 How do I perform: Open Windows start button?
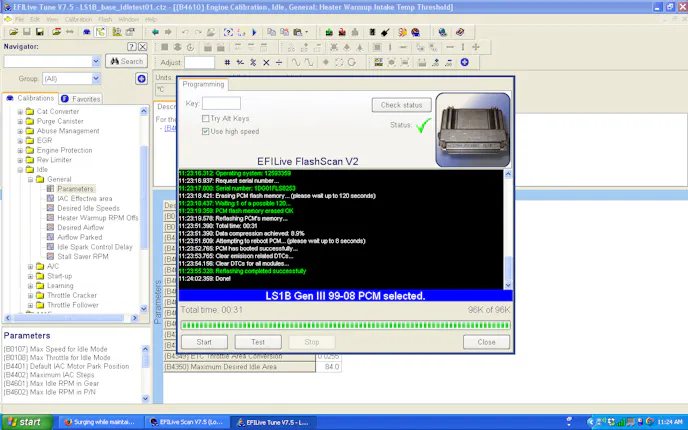point(26,422)
